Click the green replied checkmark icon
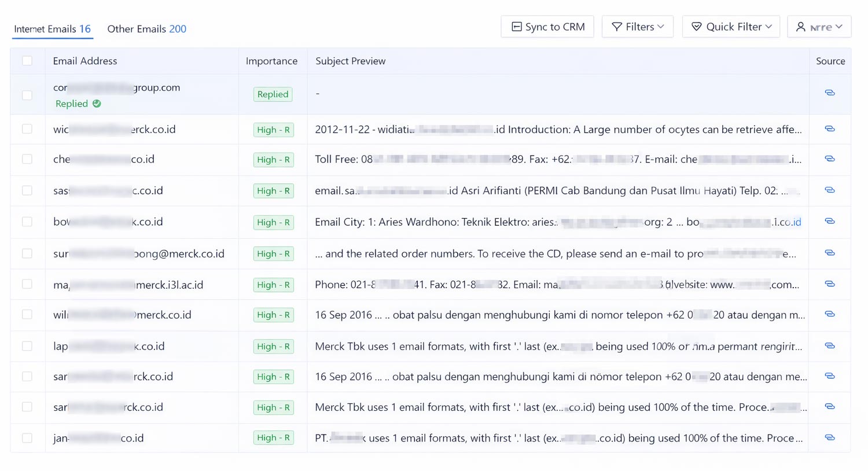 point(97,104)
